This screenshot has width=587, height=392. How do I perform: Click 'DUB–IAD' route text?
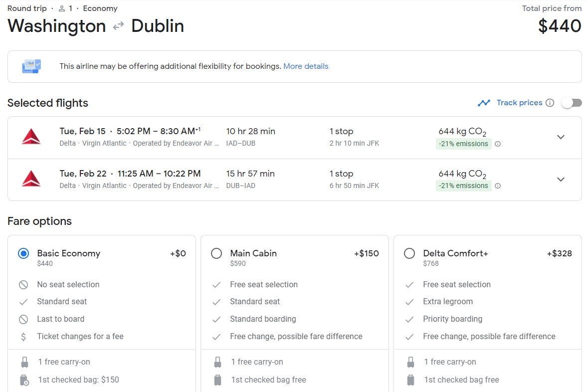[241, 186]
